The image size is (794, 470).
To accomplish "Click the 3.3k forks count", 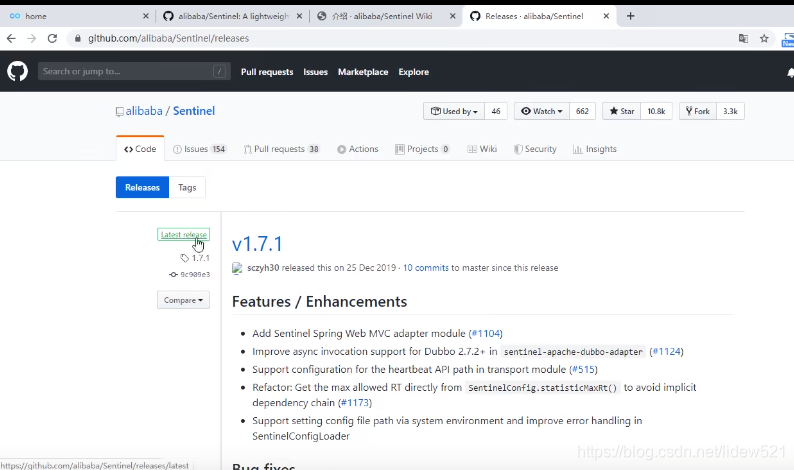I will [x=730, y=111].
